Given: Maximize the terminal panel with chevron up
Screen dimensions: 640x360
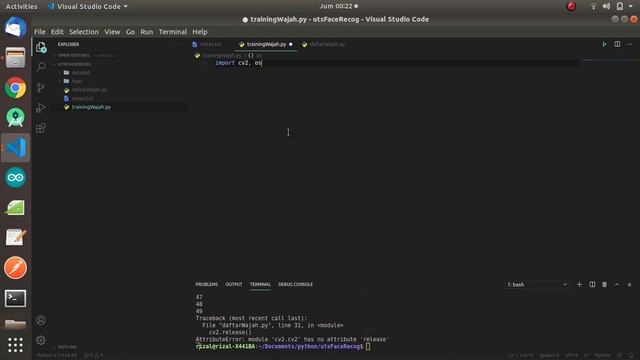Looking at the screenshot, I should click(617, 284).
